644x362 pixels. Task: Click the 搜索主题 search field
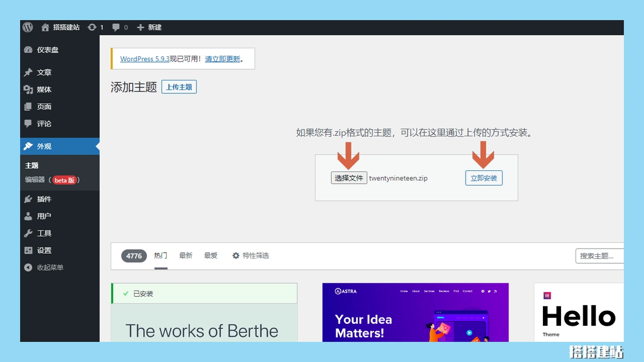(x=599, y=256)
